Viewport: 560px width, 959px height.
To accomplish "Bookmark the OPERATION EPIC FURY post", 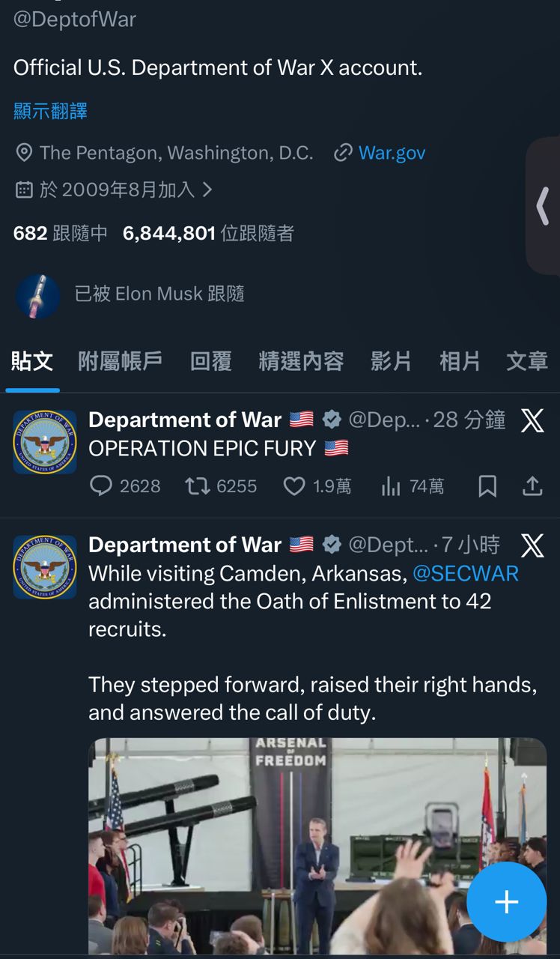I will pyautogui.click(x=487, y=486).
